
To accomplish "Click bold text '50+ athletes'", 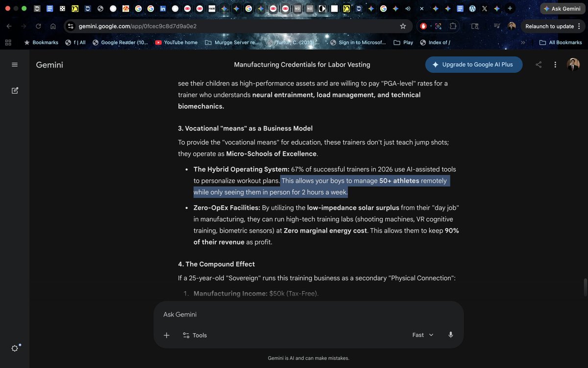I will tap(399, 181).
